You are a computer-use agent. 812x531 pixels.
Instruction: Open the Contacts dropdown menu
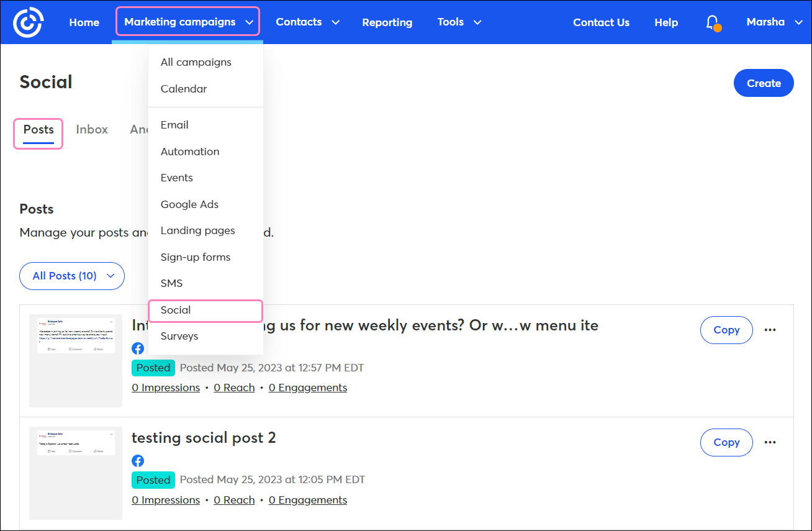tap(307, 22)
